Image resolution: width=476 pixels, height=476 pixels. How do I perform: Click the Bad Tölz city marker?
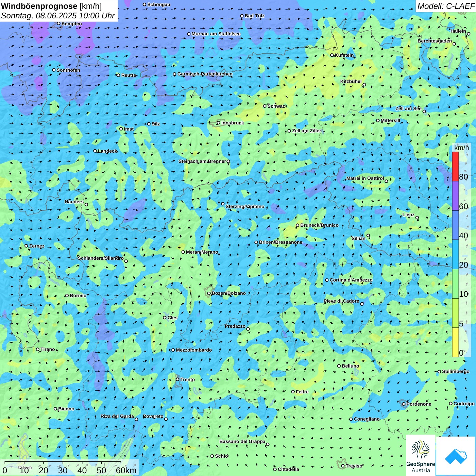point(242,16)
